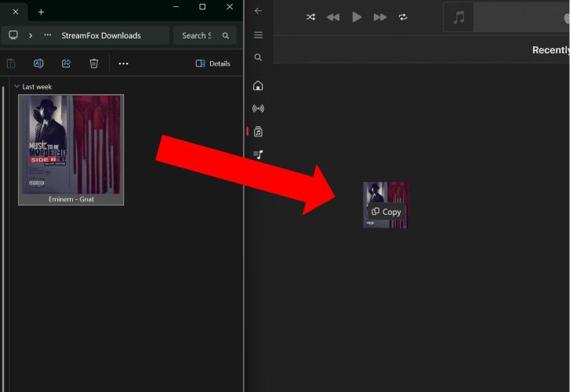Open a new File Explorer tab

(41, 12)
